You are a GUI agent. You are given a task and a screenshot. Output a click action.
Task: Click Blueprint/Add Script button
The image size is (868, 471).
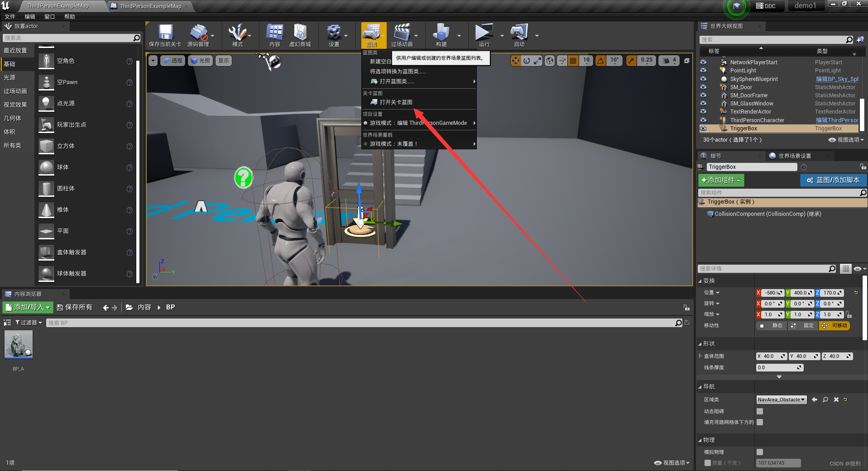tap(833, 180)
